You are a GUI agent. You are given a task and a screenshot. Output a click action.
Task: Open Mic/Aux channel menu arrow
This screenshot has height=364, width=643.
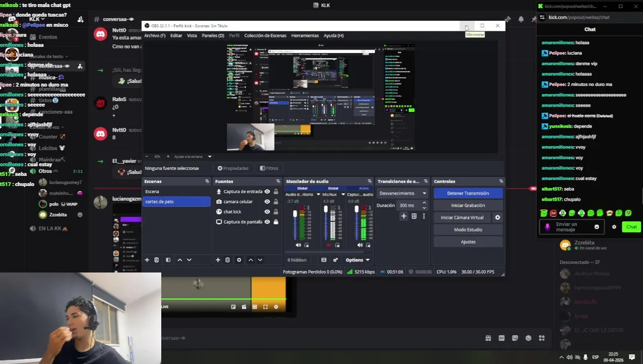tap(343, 195)
